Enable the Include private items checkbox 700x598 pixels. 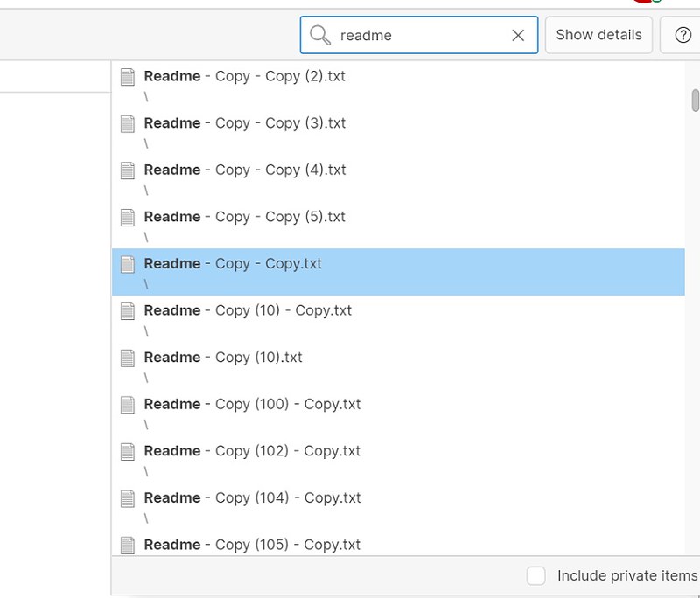point(535,575)
